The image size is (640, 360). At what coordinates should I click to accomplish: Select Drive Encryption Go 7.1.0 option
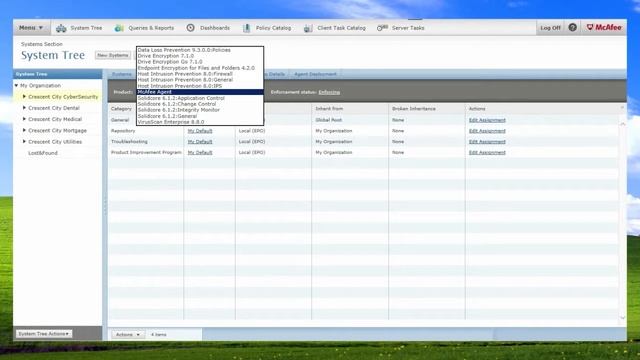(x=200, y=62)
